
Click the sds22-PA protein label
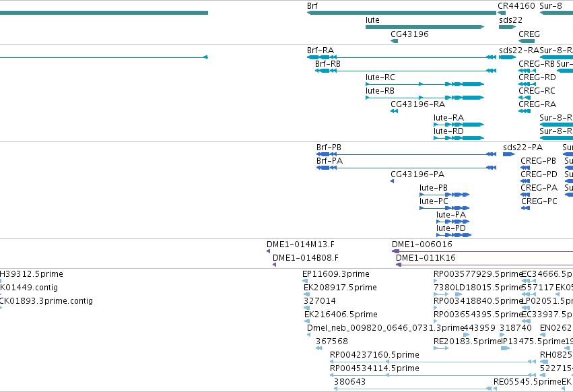523,148
